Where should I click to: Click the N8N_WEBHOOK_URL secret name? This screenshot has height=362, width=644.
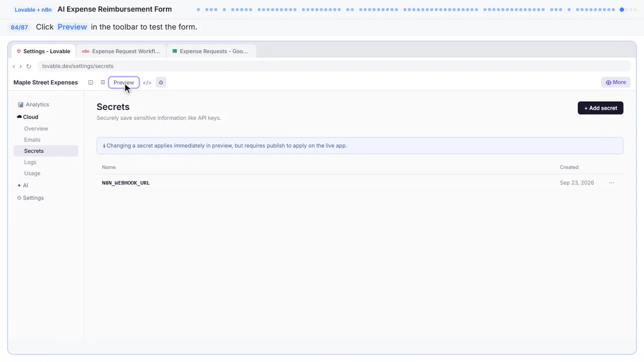(126, 183)
